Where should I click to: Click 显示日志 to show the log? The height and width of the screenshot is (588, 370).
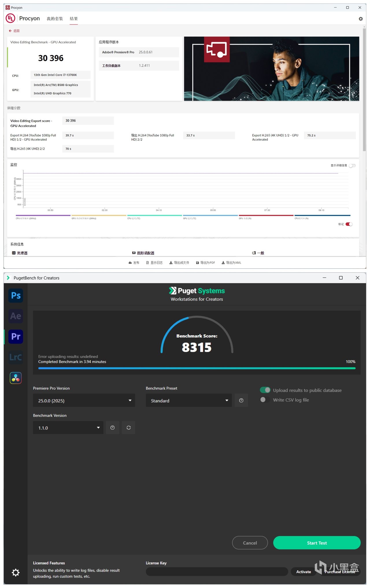(154, 263)
